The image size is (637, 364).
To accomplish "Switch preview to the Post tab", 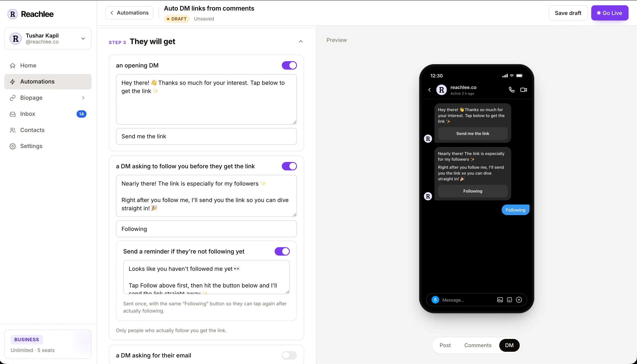I will [x=445, y=345].
